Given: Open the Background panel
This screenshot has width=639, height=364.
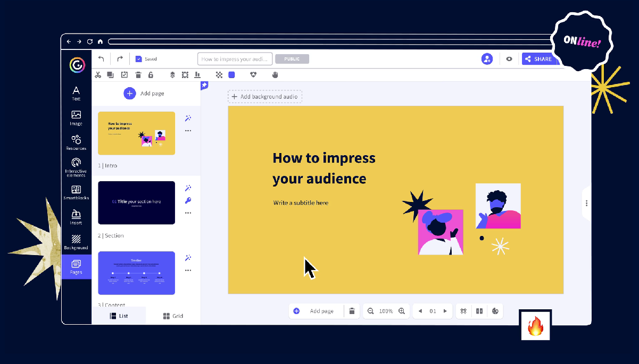Looking at the screenshot, I should click(76, 242).
